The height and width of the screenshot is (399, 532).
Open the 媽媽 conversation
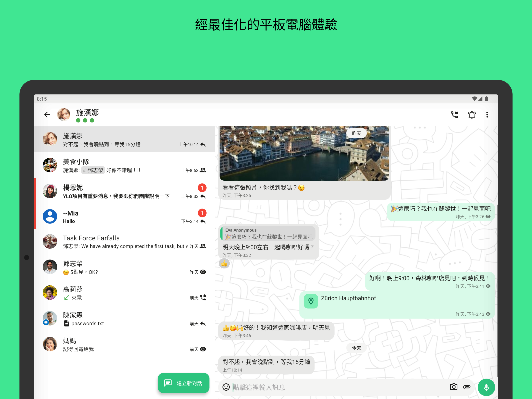coord(124,344)
